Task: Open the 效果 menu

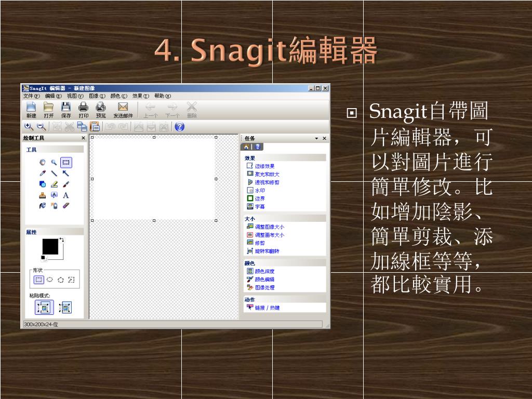Action: coord(141,96)
